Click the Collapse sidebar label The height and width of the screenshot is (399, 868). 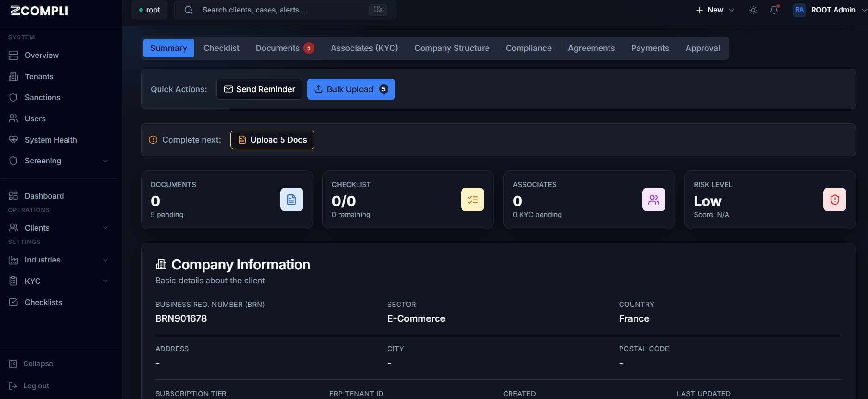pos(38,364)
